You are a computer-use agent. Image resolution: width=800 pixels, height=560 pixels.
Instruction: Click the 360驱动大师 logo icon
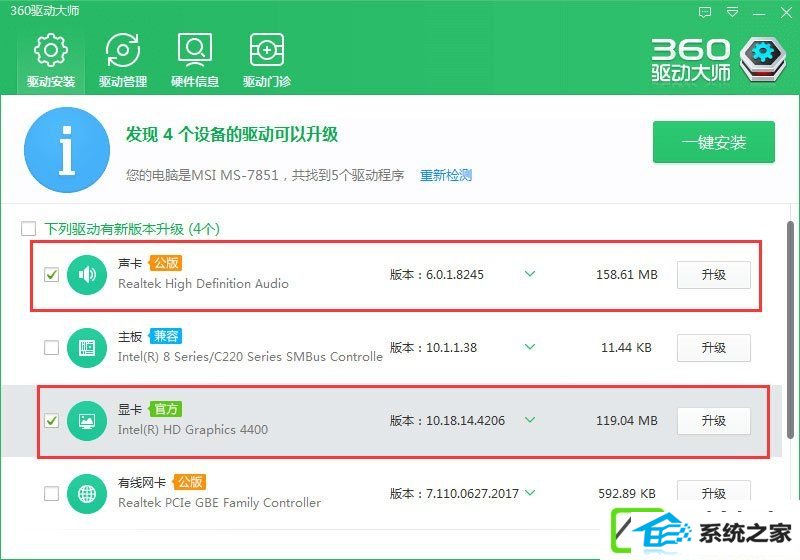coord(763,59)
